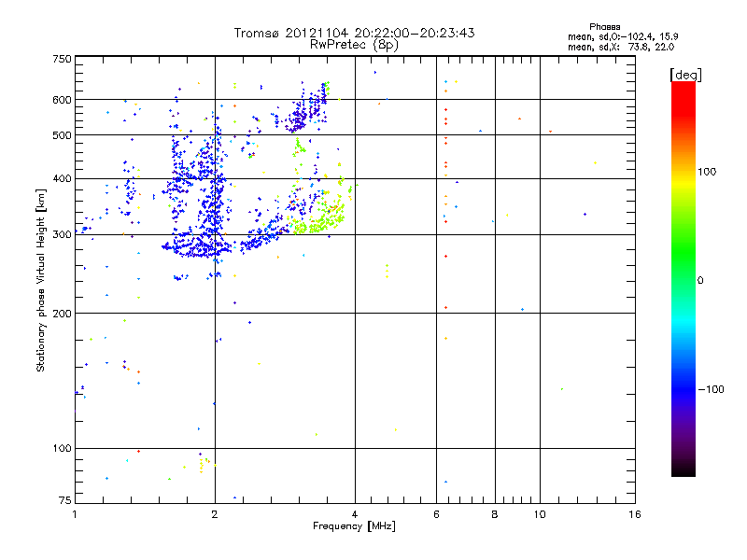This screenshot has width=747, height=560.
Task: Click the black bottom of the phase colorbar
Action: (x=684, y=469)
